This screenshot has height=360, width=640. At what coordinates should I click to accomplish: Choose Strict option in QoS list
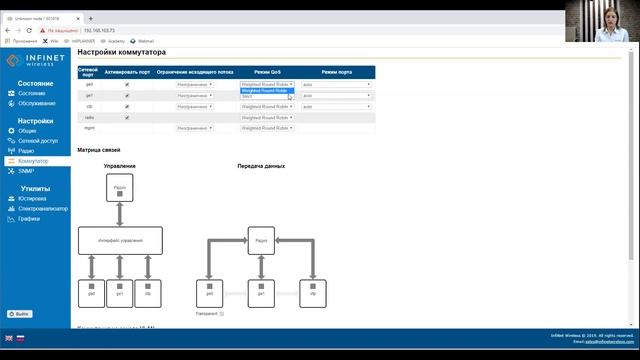267,96
